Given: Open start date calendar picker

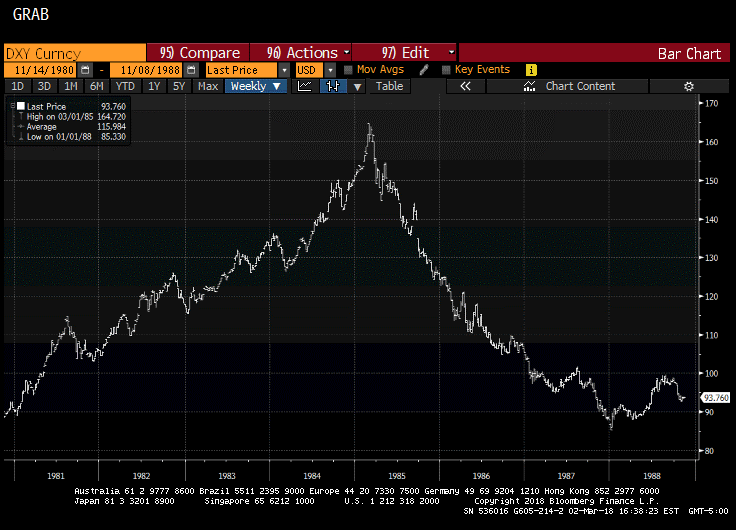Looking at the screenshot, I should pos(85,70).
